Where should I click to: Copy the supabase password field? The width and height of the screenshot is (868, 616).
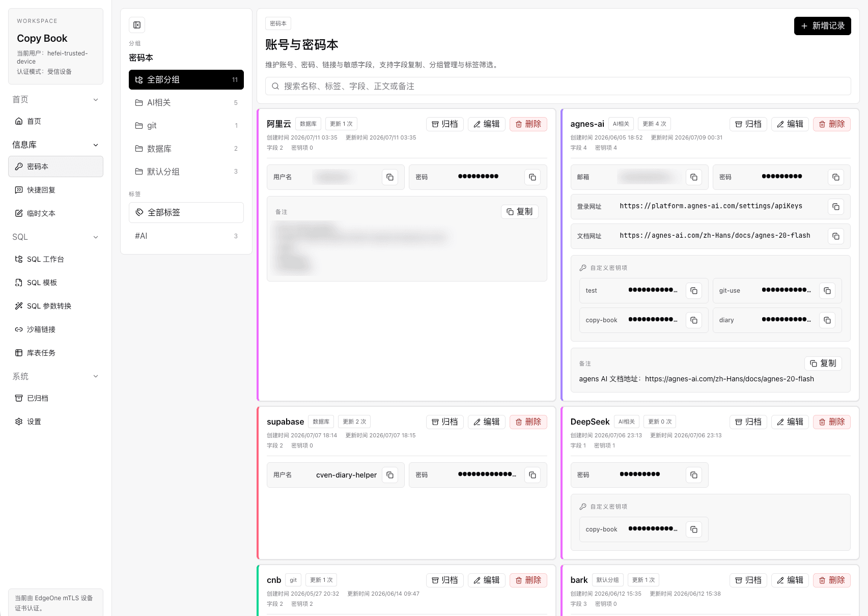[533, 475]
